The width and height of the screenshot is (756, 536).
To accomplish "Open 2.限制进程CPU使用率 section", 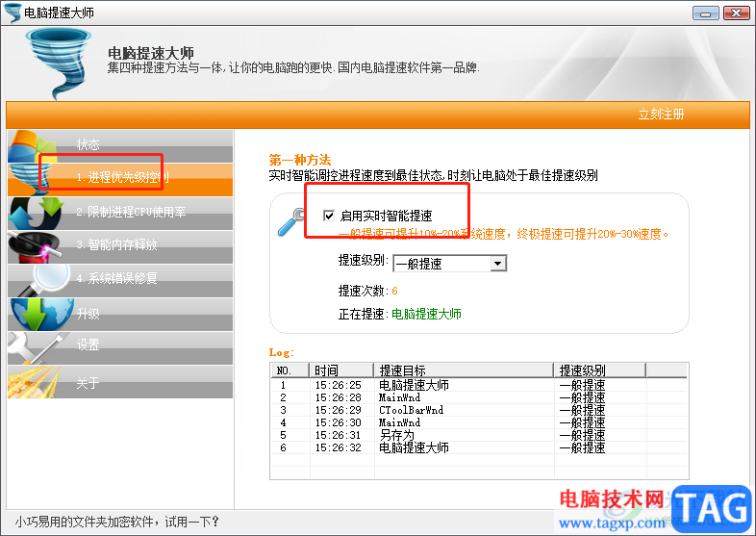I will (120, 213).
